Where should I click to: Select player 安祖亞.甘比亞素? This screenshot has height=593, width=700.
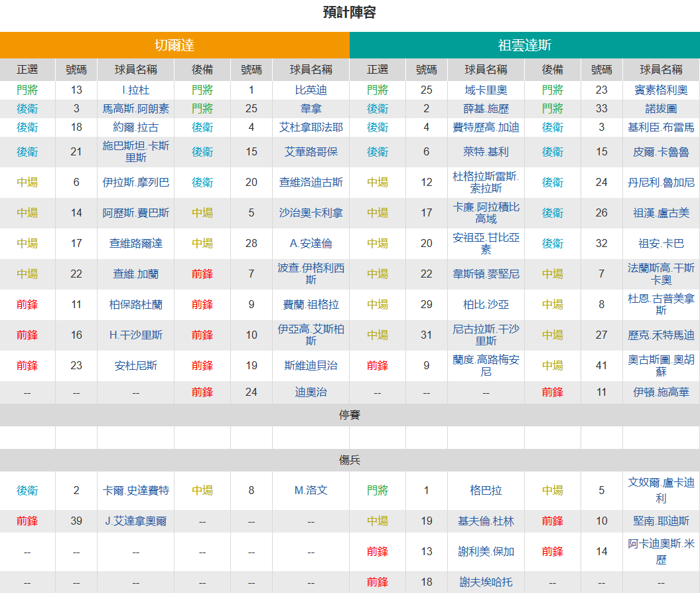tap(486, 243)
